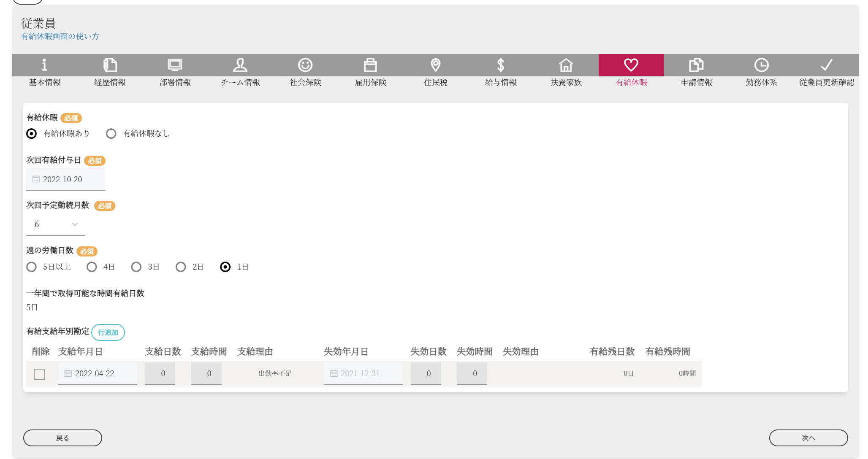Open the 扶養家族 house icon
This screenshot has height=459, width=868.
coord(566,65)
